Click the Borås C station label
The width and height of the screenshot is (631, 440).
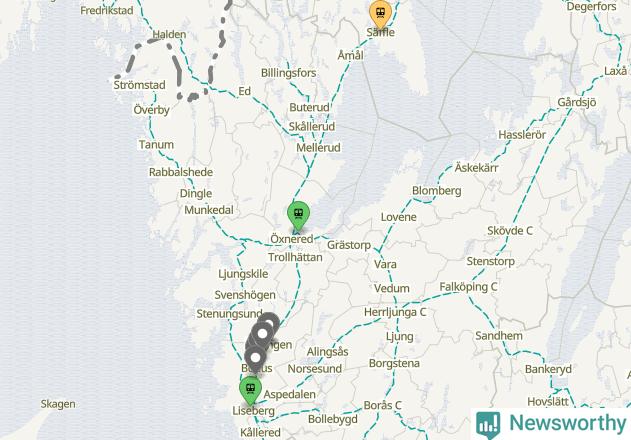[x=382, y=405]
